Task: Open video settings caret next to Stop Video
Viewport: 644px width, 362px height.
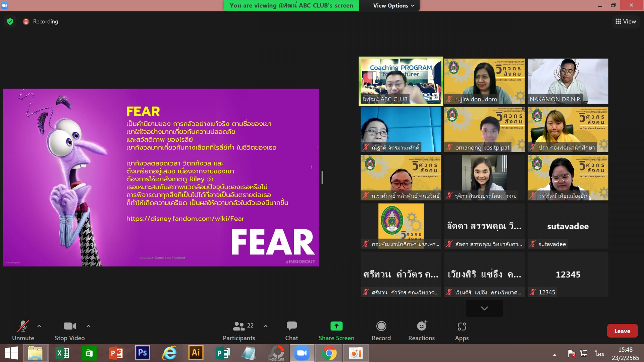Action: pos(89,326)
